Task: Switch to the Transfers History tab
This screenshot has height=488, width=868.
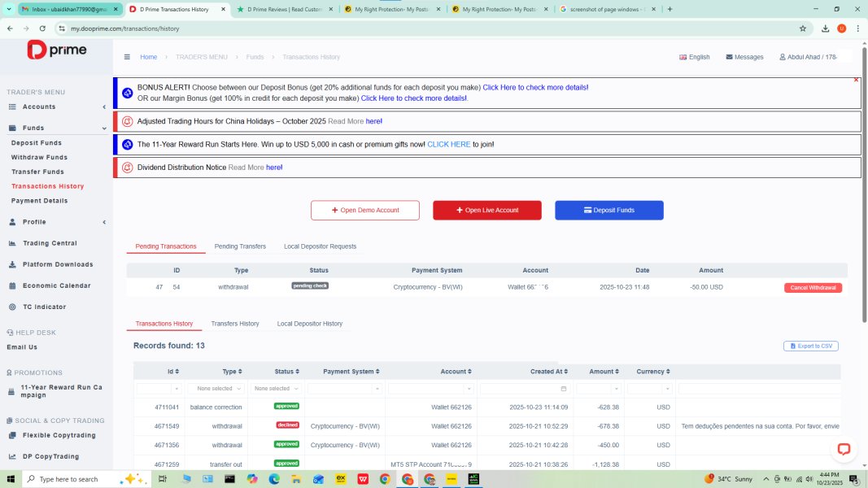Action: 235,324
